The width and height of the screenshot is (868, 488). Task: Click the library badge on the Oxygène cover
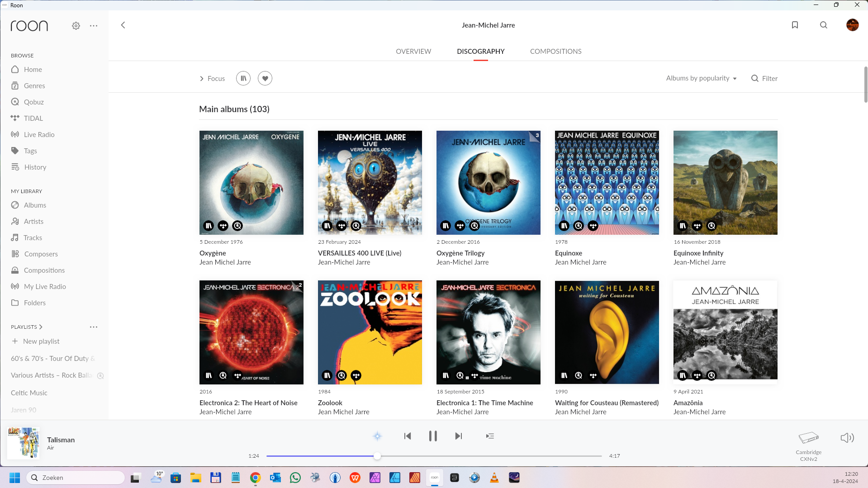[209, 225]
